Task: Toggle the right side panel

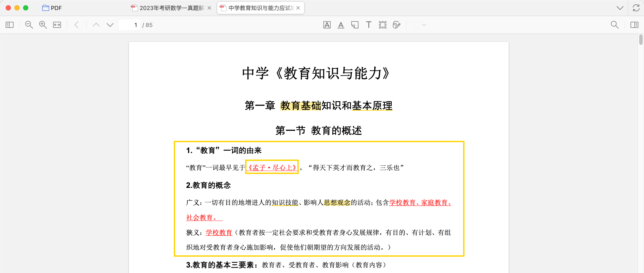Action: point(634,25)
